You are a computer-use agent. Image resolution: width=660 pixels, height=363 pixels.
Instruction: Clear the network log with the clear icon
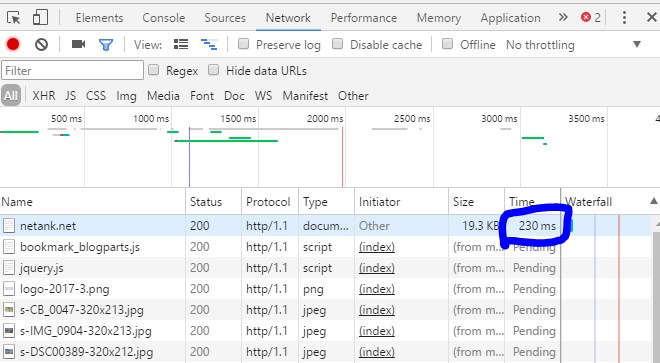[41, 44]
